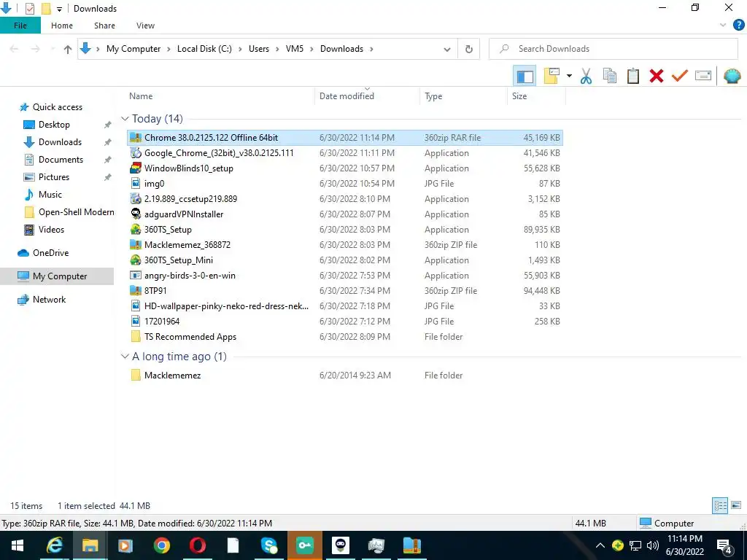This screenshot has width=747, height=560.
Task: Open Music in the sidebar
Action: point(50,194)
